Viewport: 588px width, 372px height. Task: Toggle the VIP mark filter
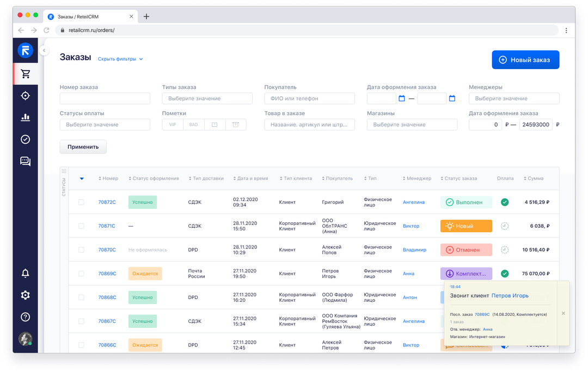173,125
